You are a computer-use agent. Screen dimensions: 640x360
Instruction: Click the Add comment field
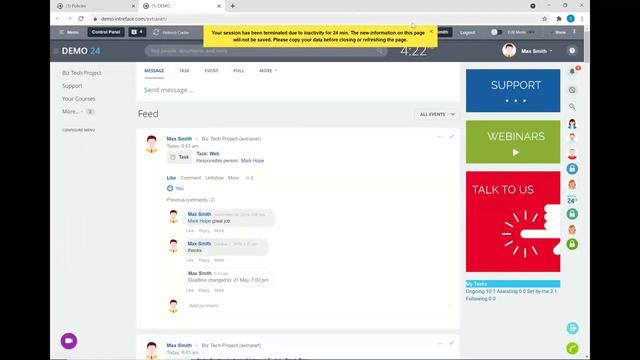click(318, 306)
